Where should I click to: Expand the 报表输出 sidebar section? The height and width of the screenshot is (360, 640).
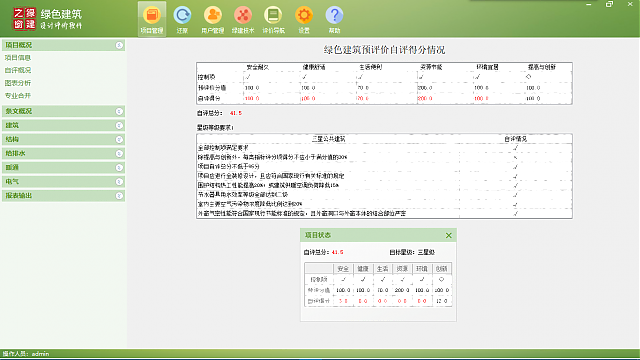click(x=119, y=196)
